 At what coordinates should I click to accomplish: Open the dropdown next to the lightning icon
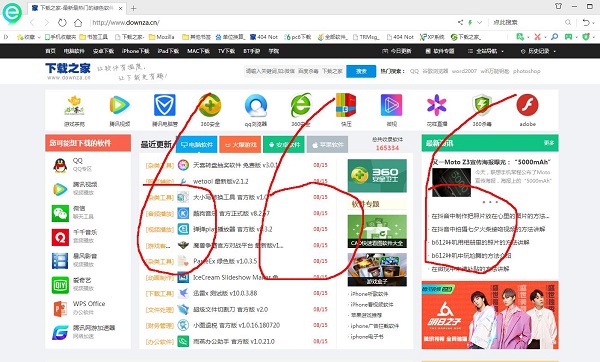[479, 23]
